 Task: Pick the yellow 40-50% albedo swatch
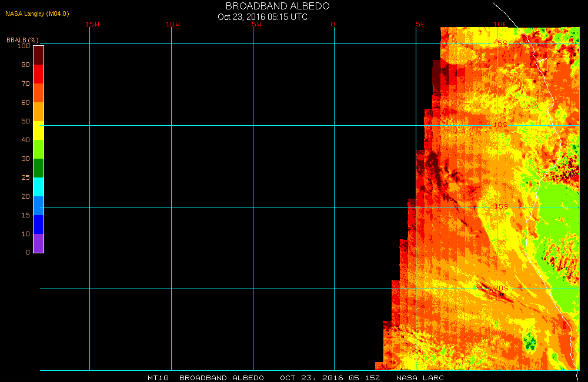coord(38,130)
